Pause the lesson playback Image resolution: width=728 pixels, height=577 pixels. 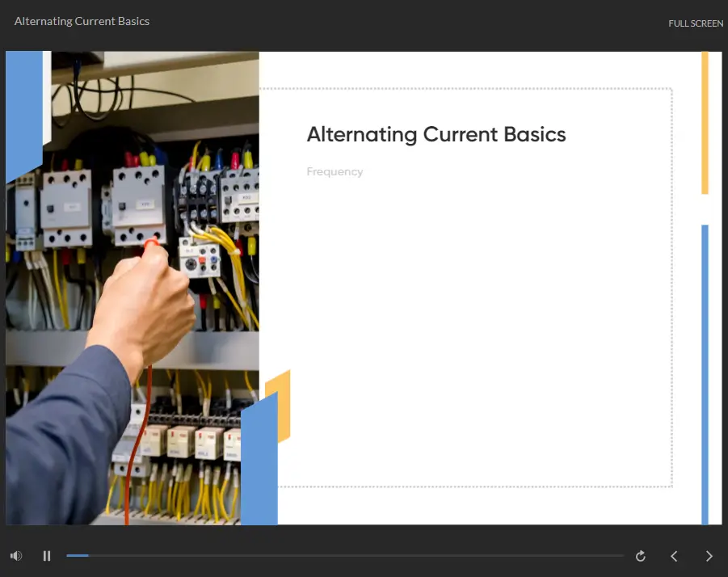(46, 556)
